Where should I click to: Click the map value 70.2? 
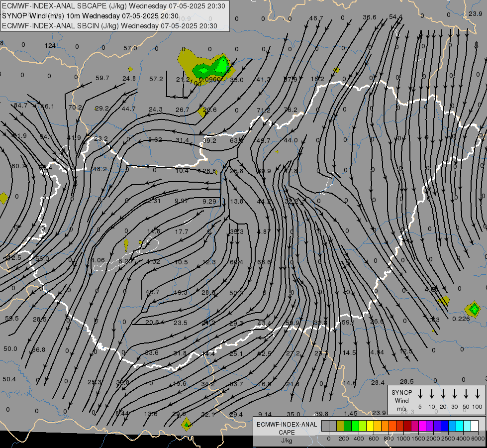tap(75, 108)
